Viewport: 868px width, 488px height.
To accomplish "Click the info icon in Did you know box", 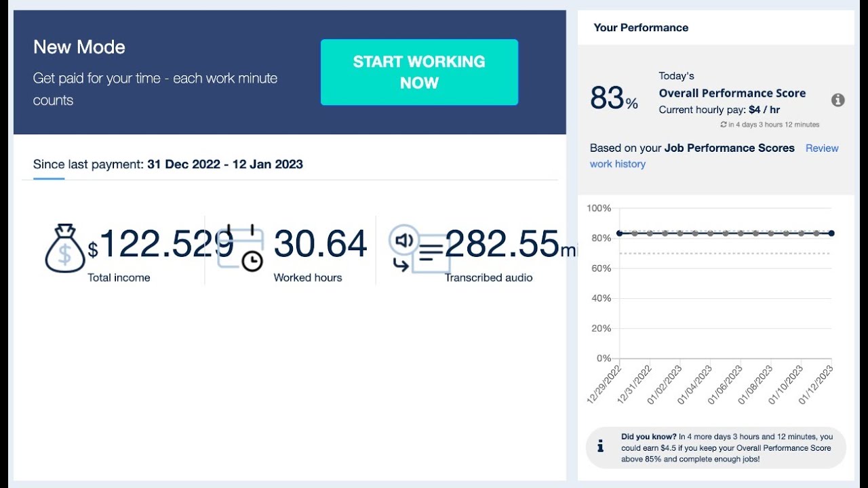I will (600, 447).
